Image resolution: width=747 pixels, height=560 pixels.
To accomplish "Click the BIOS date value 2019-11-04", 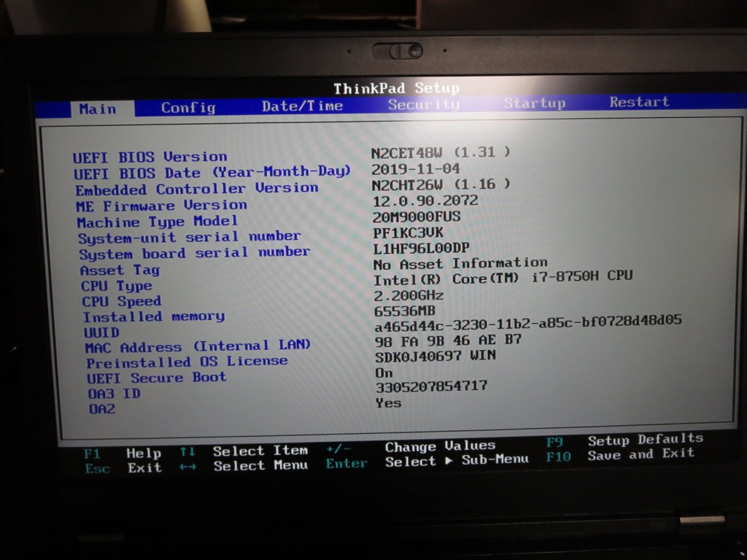I will coord(415,168).
